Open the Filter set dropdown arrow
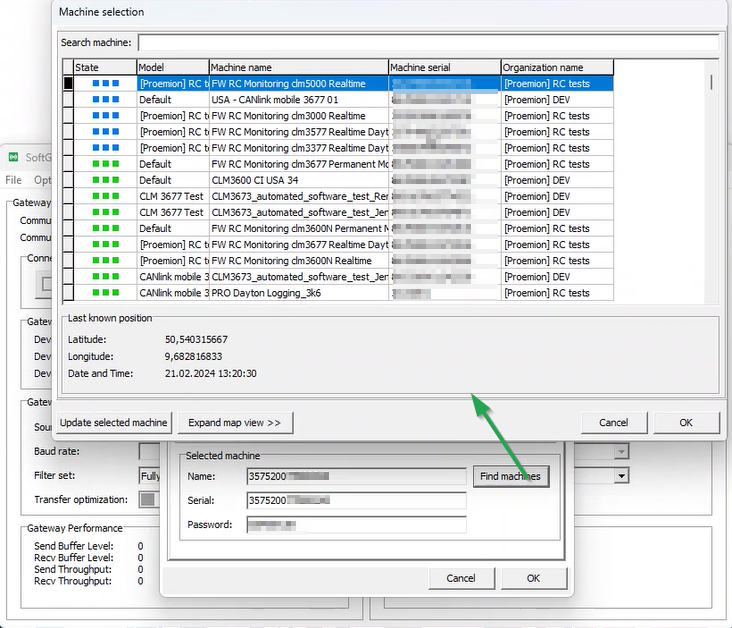The width and height of the screenshot is (732, 628). [x=621, y=476]
